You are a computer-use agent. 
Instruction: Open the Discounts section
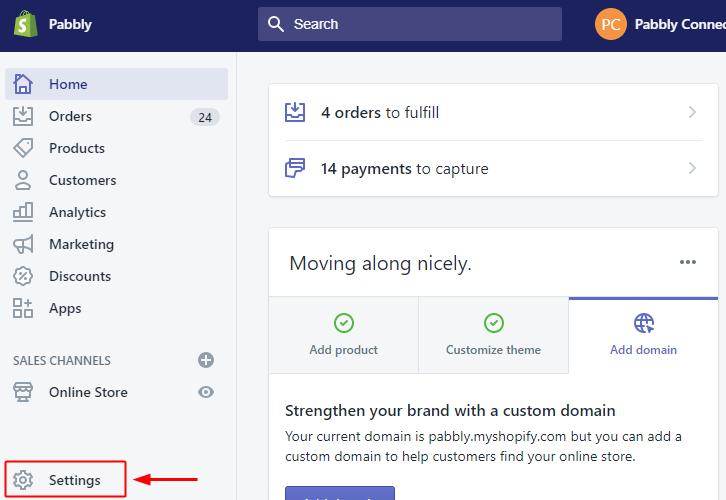[80, 276]
